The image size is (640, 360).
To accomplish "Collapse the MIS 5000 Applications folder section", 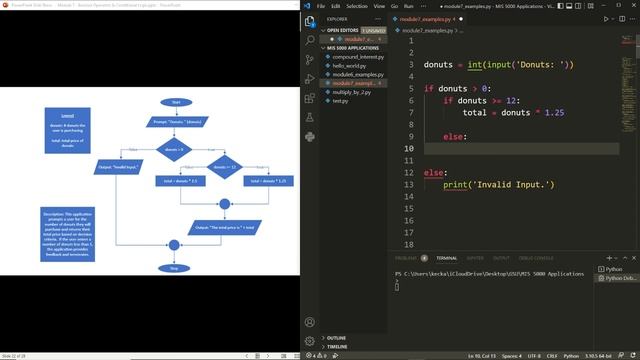I will coord(353,48).
